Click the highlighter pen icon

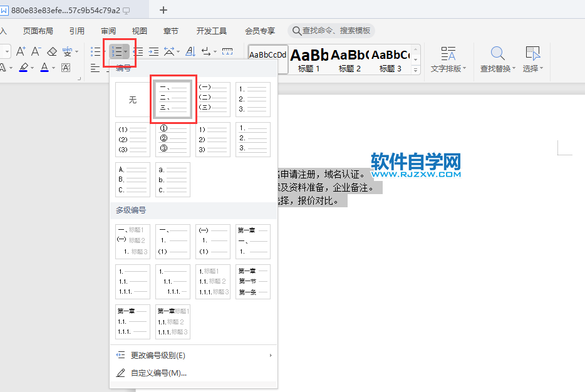(23, 68)
